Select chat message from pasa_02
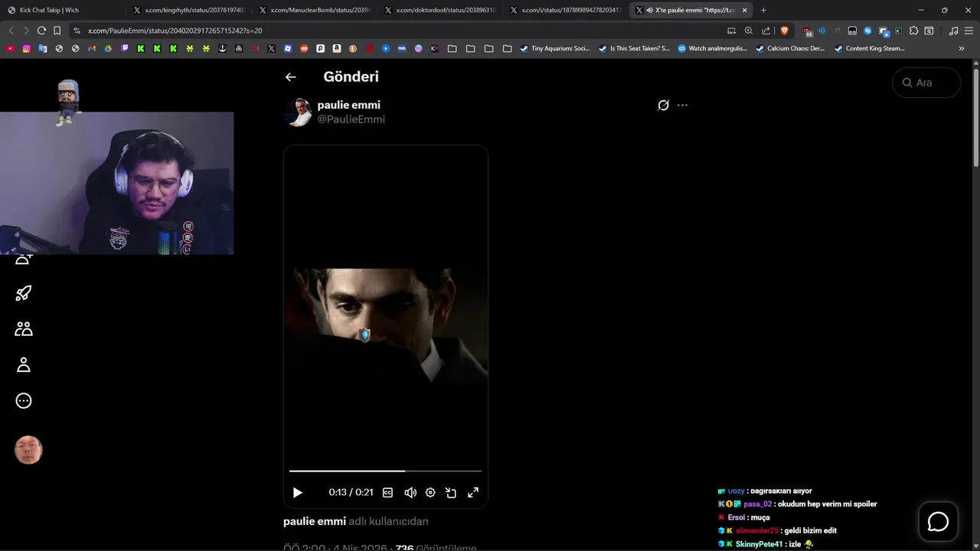The width and height of the screenshot is (980, 551). [797, 504]
